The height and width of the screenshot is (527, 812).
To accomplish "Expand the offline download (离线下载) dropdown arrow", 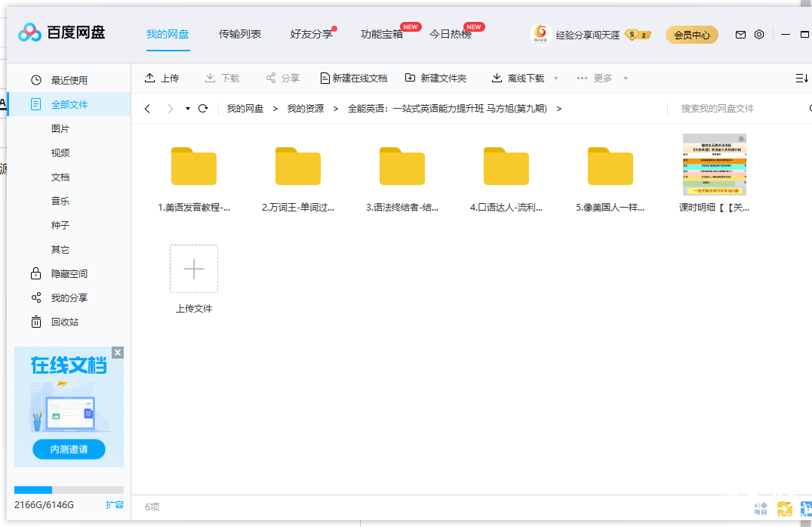I will click(x=556, y=79).
